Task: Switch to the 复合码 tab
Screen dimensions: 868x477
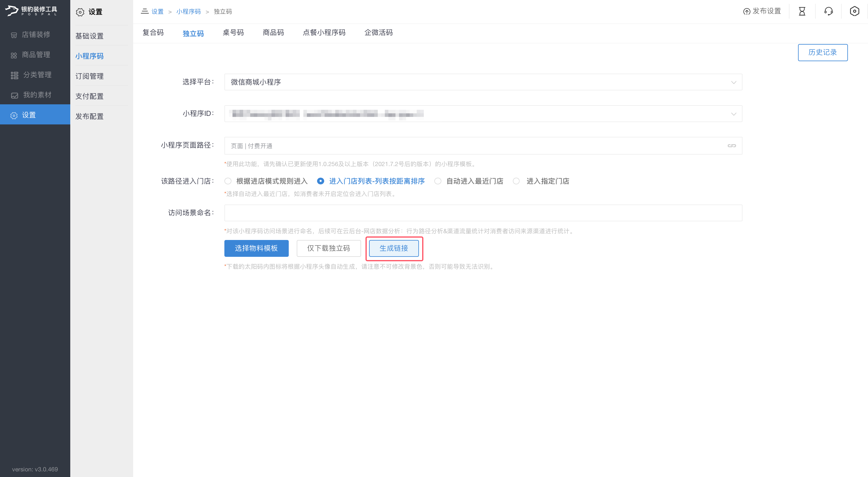Action: [153, 33]
